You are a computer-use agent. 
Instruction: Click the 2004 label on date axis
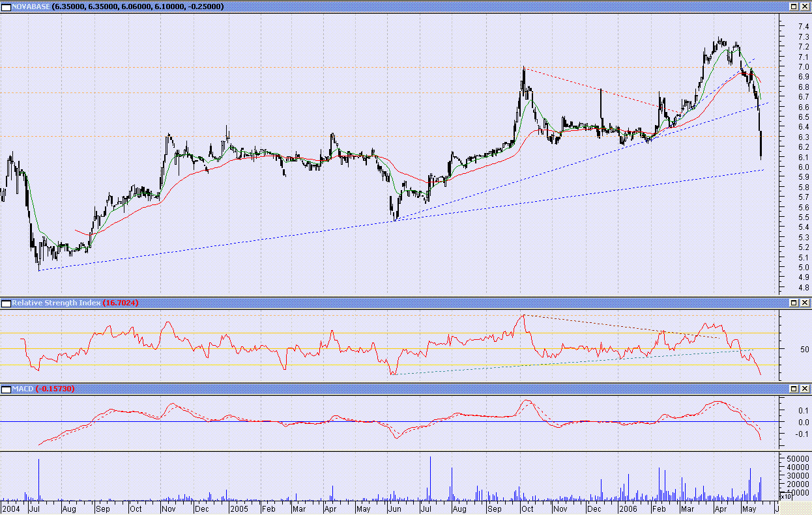10,508
